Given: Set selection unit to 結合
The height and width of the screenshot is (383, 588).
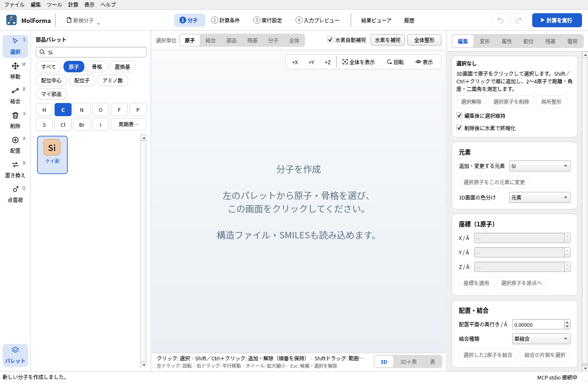Looking at the screenshot, I should click(210, 40).
